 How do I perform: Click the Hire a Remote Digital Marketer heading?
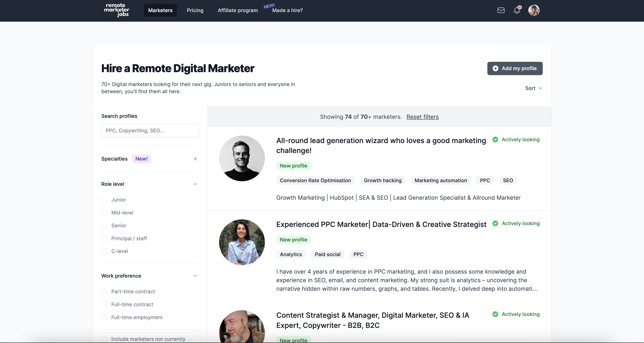[x=178, y=68]
